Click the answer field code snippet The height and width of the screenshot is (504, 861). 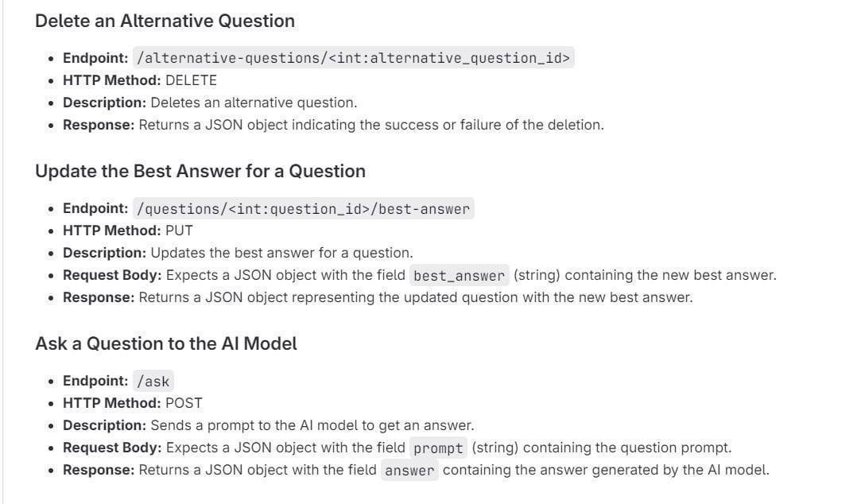pyautogui.click(x=409, y=470)
